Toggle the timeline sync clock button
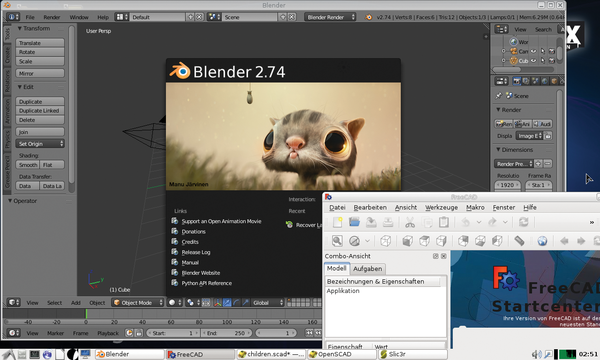Image resolution: width=600 pixels, height=360 pixels. 129,333
